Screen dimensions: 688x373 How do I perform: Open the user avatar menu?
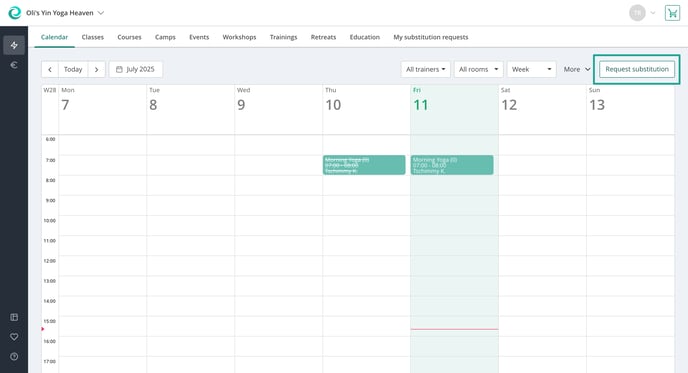point(637,13)
